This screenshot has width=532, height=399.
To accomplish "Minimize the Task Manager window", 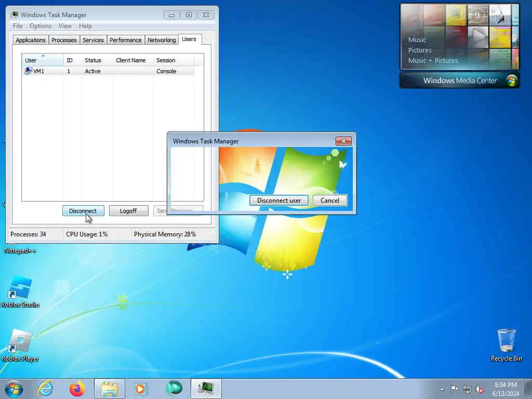I will (171, 15).
